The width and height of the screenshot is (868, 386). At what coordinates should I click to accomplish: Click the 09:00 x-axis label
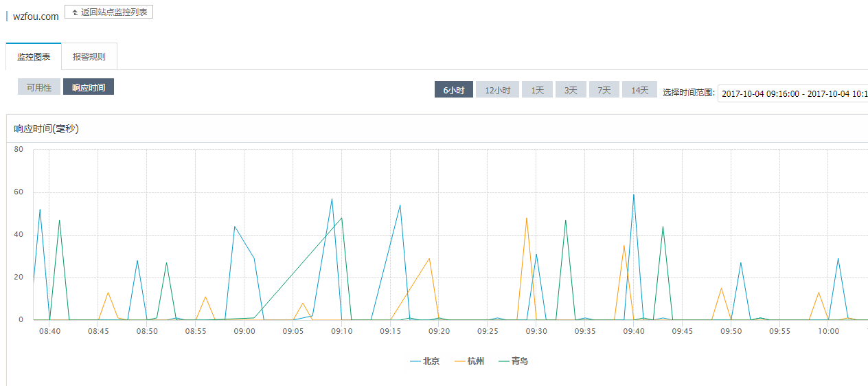coord(244,331)
